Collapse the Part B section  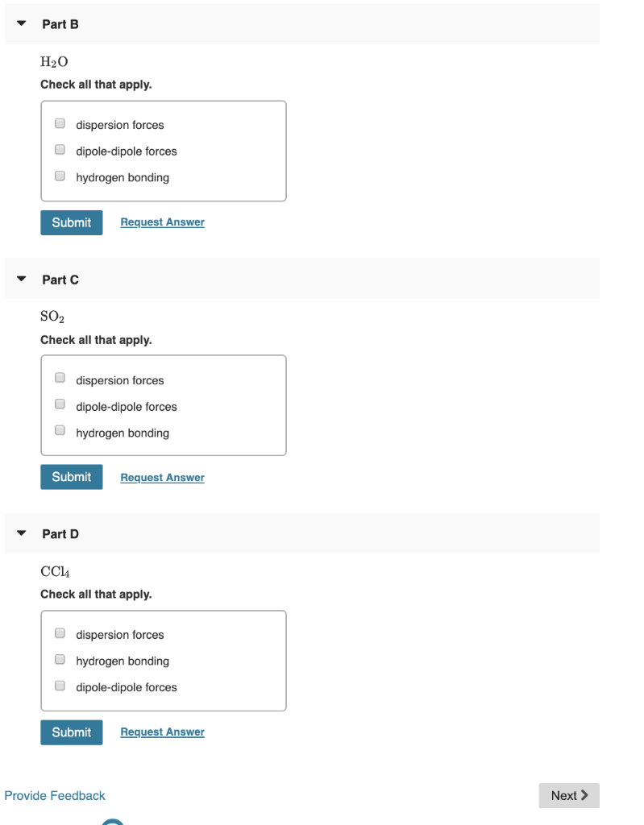(20, 23)
